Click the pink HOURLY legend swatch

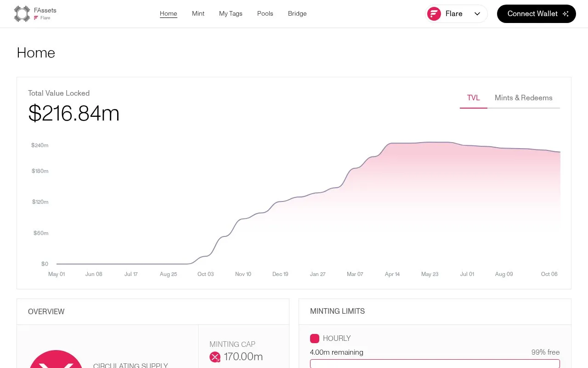click(315, 339)
